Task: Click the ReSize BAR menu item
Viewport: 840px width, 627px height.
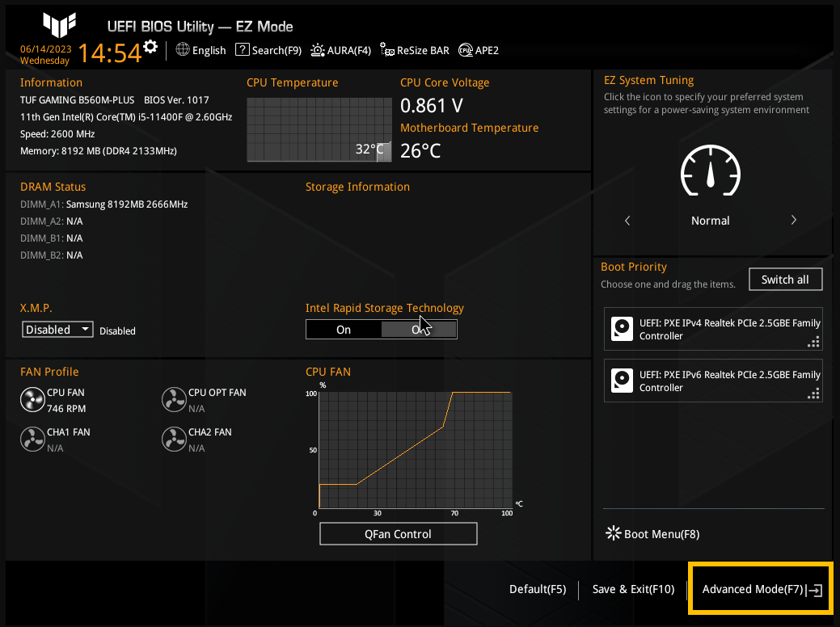Action: [415, 50]
